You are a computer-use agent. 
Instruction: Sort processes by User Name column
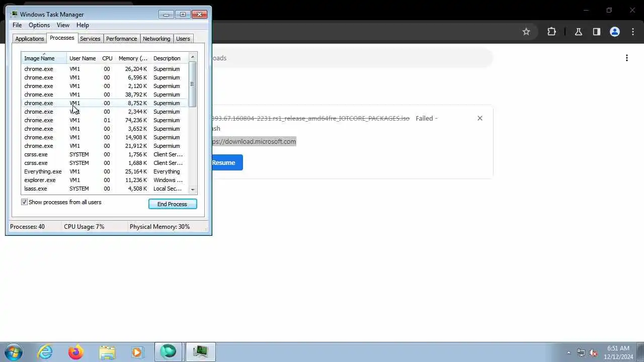[83, 58]
